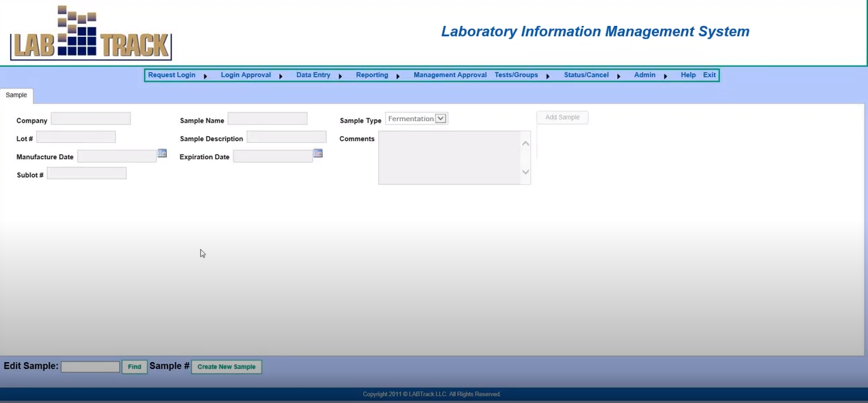Click the arrow beside Data Entry

coord(340,76)
